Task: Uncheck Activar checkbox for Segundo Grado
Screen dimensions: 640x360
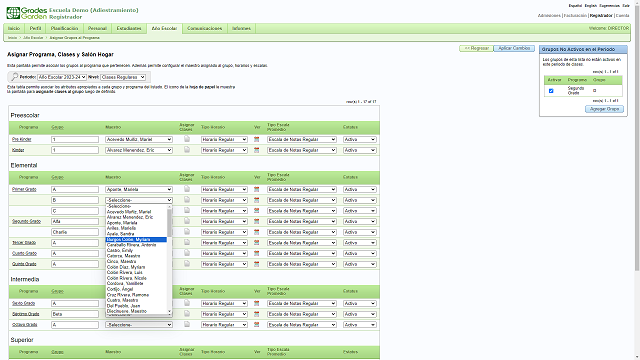Action: [551, 91]
